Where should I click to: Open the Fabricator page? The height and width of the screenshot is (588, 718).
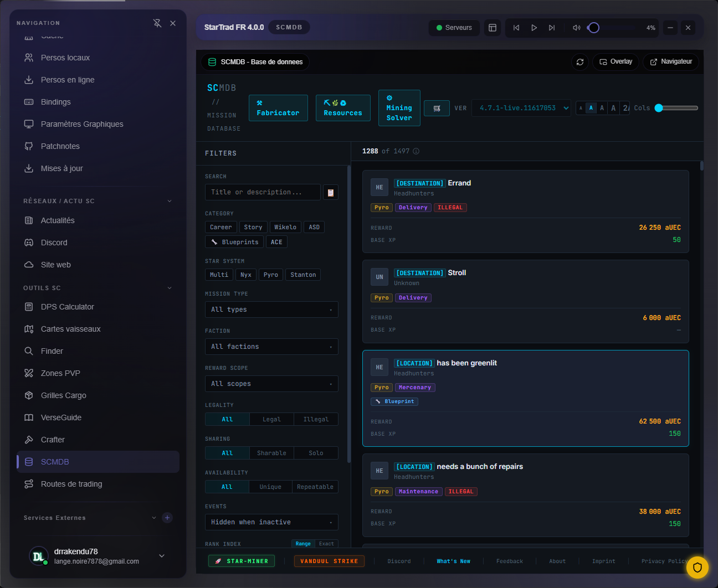tap(278, 108)
